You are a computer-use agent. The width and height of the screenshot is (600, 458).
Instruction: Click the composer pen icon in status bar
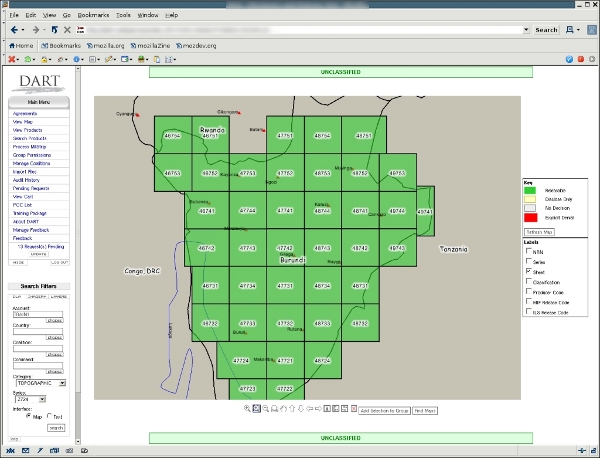pyautogui.click(x=40, y=451)
